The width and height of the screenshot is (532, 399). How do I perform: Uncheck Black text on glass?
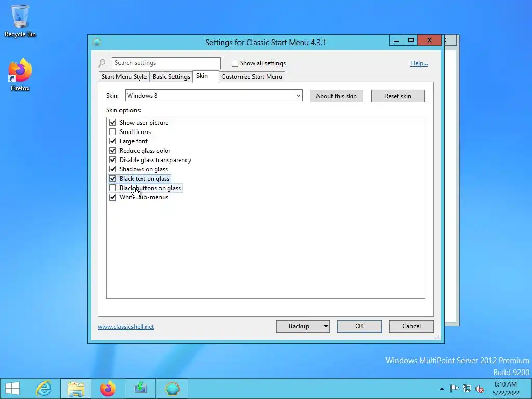tap(112, 179)
